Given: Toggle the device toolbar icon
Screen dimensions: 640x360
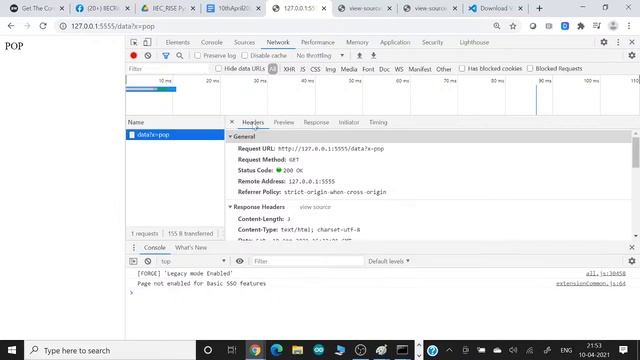Looking at the screenshot, I should [x=147, y=42].
